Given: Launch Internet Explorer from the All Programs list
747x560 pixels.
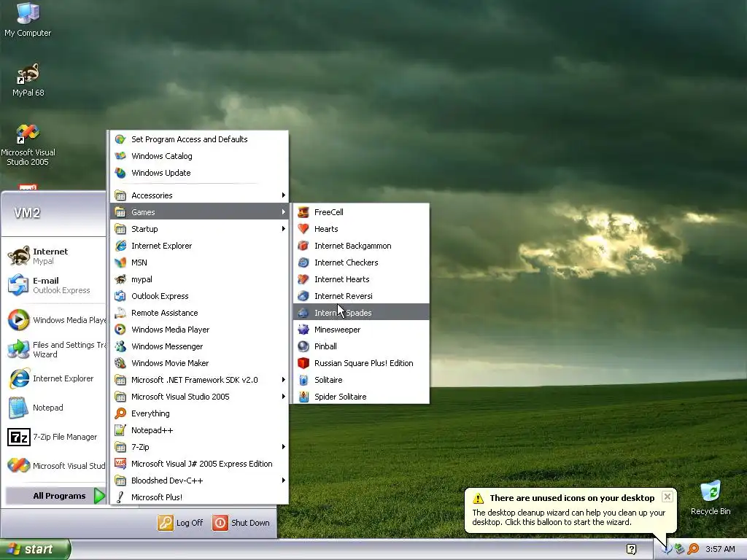Looking at the screenshot, I should click(199, 246).
